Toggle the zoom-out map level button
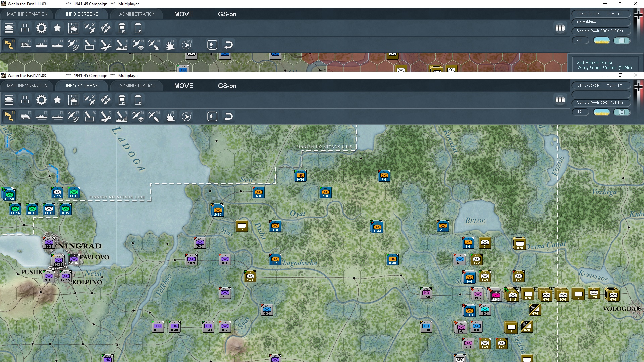This screenshot has height=362, width=644. coord(212,116)
